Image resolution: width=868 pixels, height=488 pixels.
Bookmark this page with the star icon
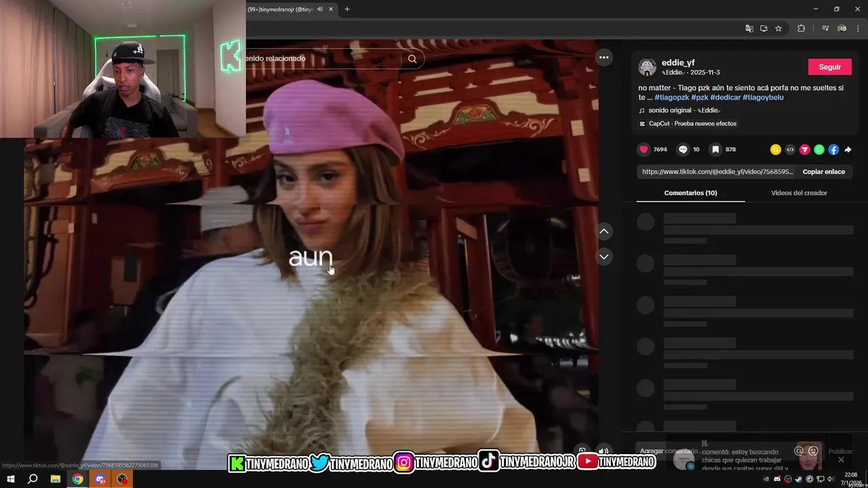click(778, 28)
